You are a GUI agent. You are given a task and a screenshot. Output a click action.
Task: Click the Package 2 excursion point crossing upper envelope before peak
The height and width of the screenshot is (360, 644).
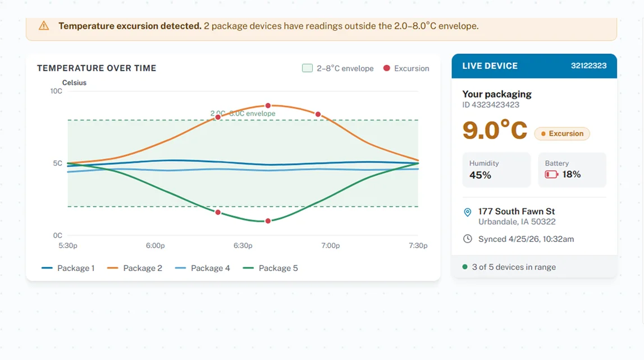pyautogui.click(x=218, y=117)
